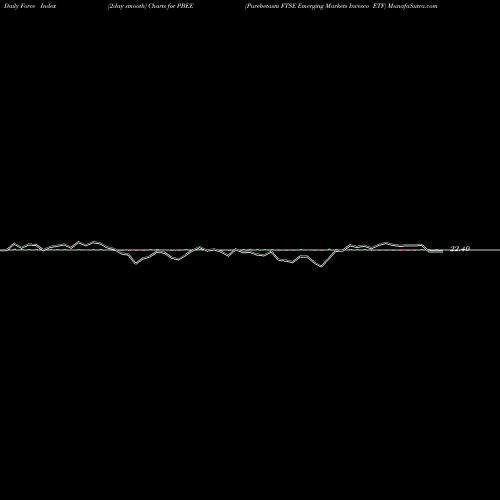Image resolution: width=500 pixels, height=500 pixels.
Task: Click the MunafaSutra.com text
Action: point(413,6)
